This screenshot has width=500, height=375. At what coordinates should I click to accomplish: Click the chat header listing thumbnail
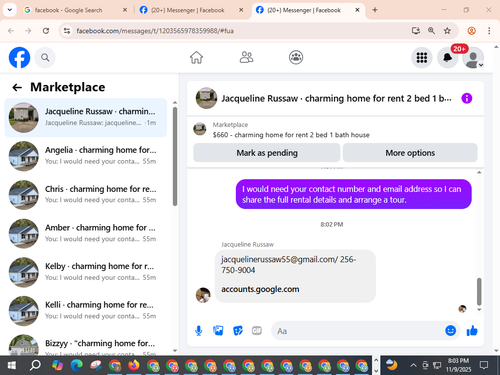(206, 98)
